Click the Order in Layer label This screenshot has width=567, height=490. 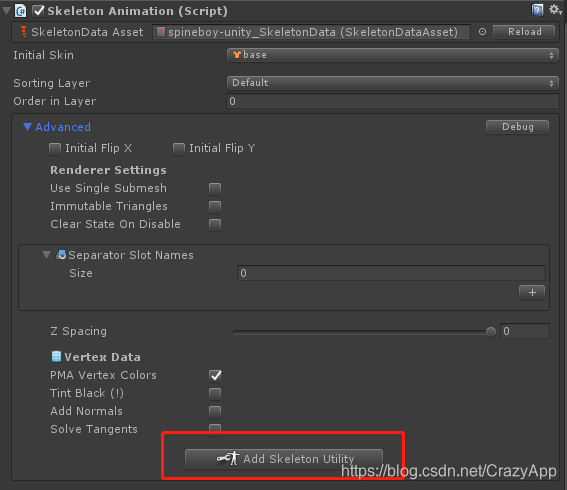(55, 101)
